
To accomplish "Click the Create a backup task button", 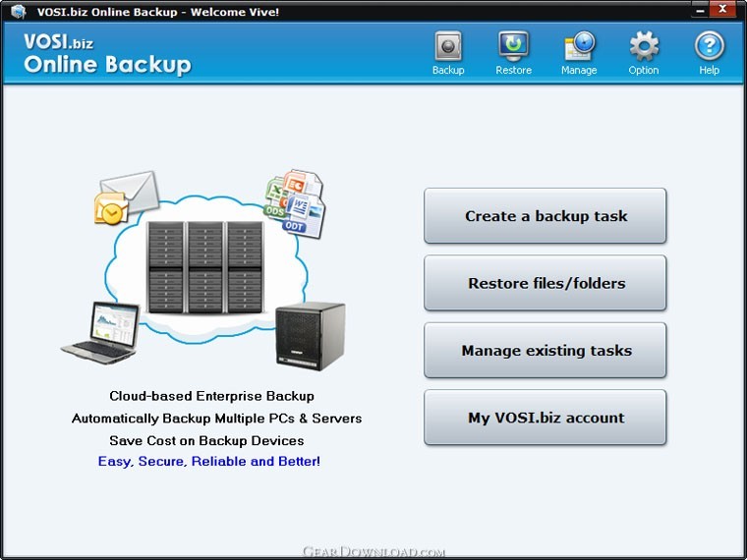I will click(545, 216).
